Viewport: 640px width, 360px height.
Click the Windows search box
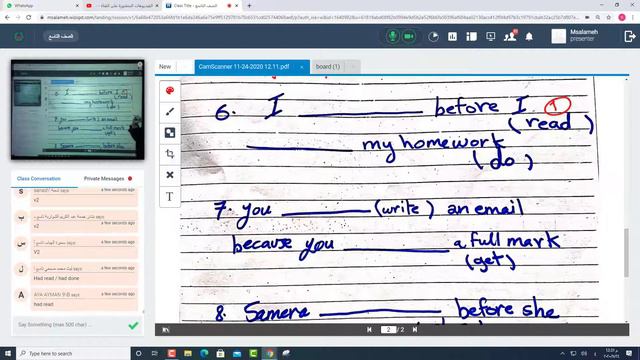pyautogui.click(x=73, y=353)
